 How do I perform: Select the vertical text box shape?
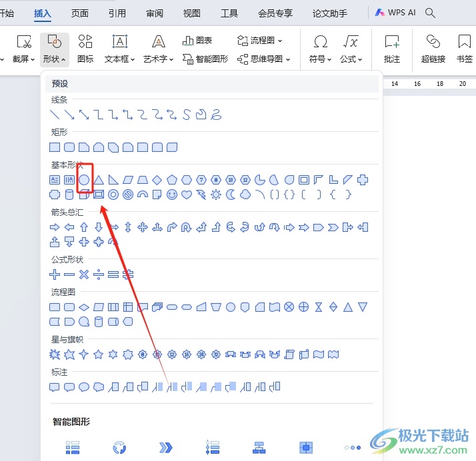point(69,180)
